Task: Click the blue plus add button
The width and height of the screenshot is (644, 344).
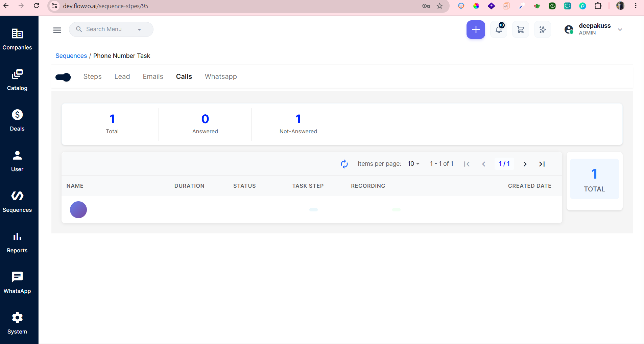Action: coord(476,30)
